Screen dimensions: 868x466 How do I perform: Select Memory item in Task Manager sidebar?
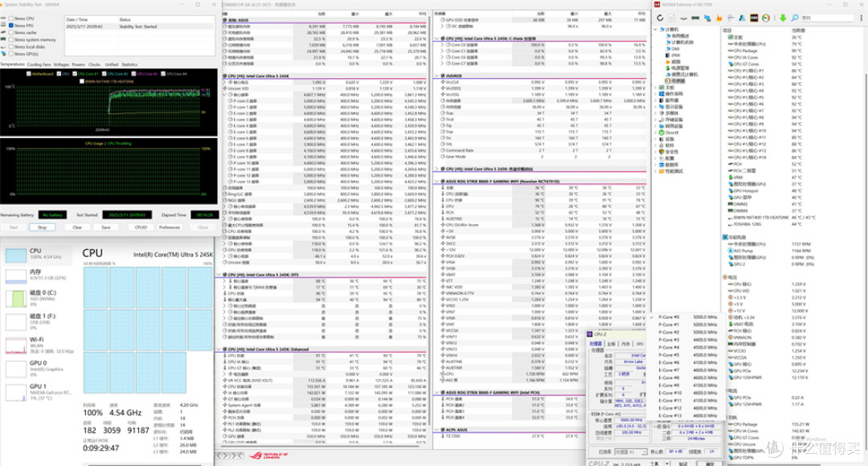36,275
